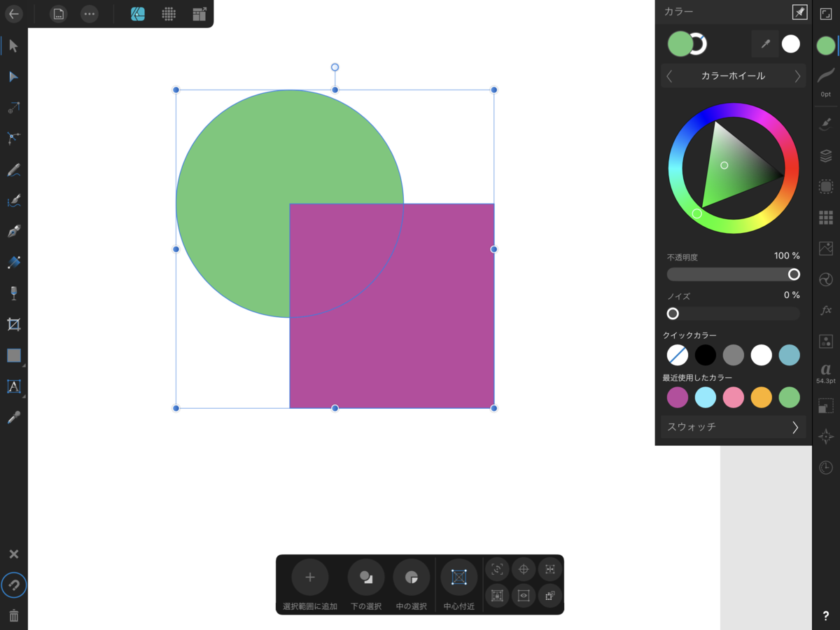Select the Crop tool
Image resolution: width=840 pixels, height=630 pixels.
point(13,324)
